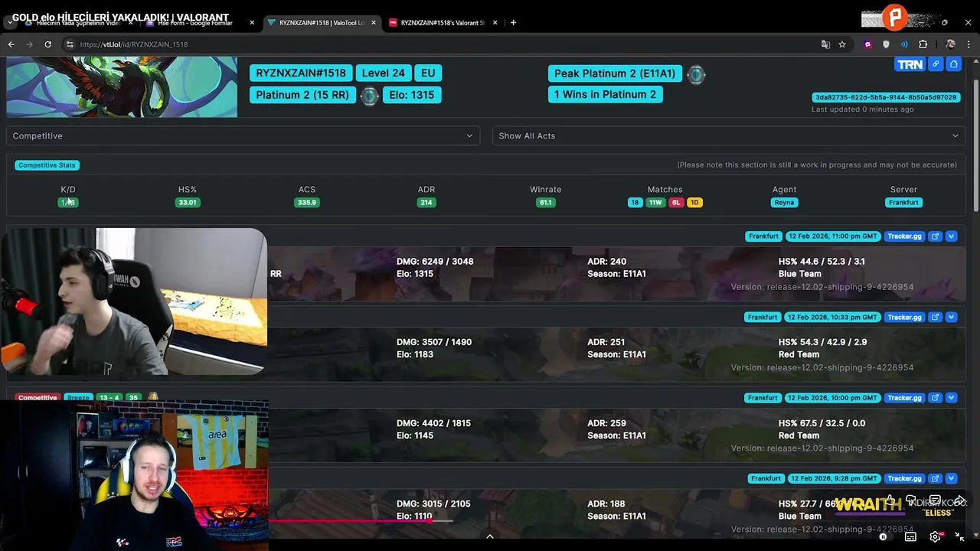Screen dimensions: 980x551
Task: Open Tracker.gg link for 9:28 pm match
Action: (x=904, y=478)
